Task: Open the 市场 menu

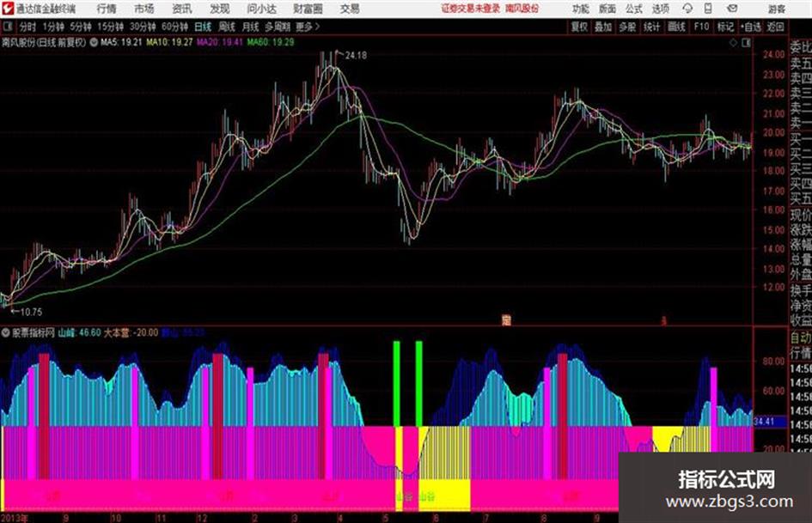Action: click(144, 9)
